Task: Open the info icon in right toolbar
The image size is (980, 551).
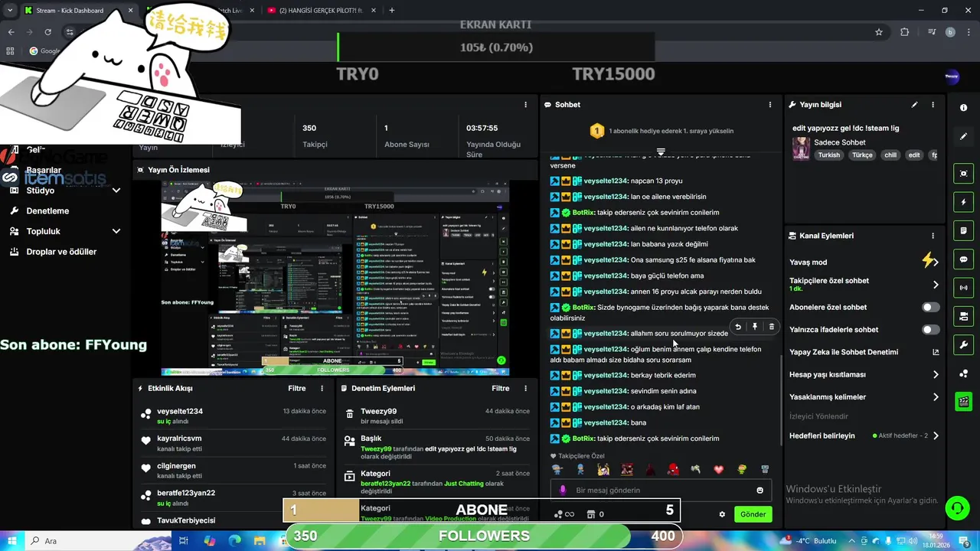Action: [x=963, y=108]
